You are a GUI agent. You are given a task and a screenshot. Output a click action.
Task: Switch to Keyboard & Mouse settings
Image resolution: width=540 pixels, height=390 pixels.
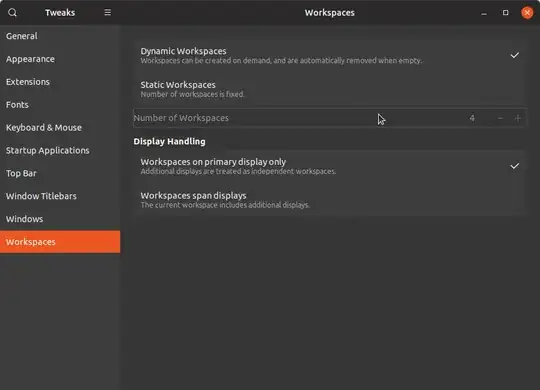coord(60,127)
